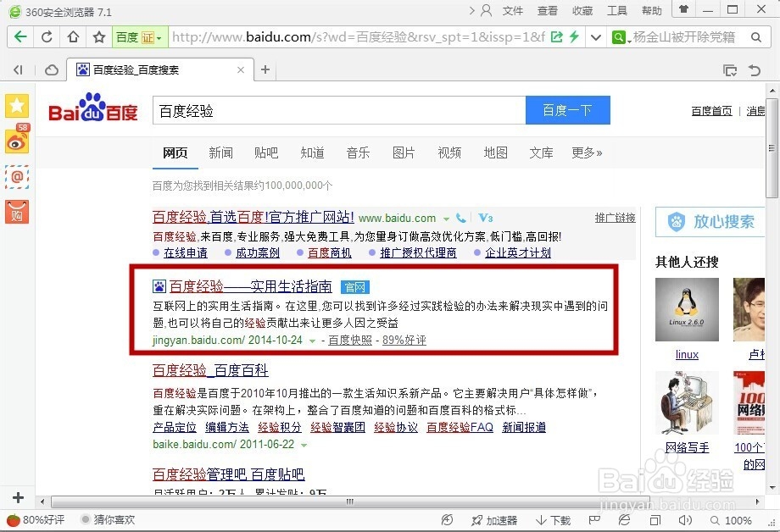Click the lightning extension icon in address bar
780x532 pixels.
[574, 37]
